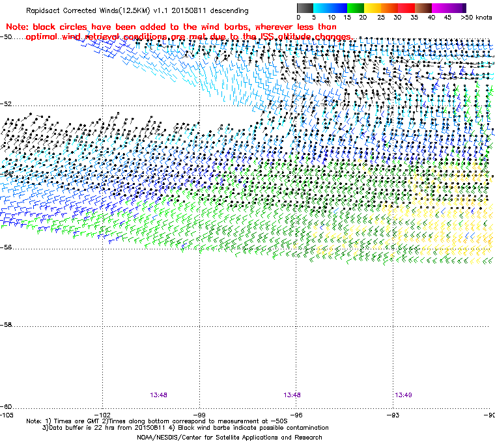Image resolution: width=495 pixels, height=448 pixels.
Task: Click the '0' label under the color bar
Action: pos(298,18)
